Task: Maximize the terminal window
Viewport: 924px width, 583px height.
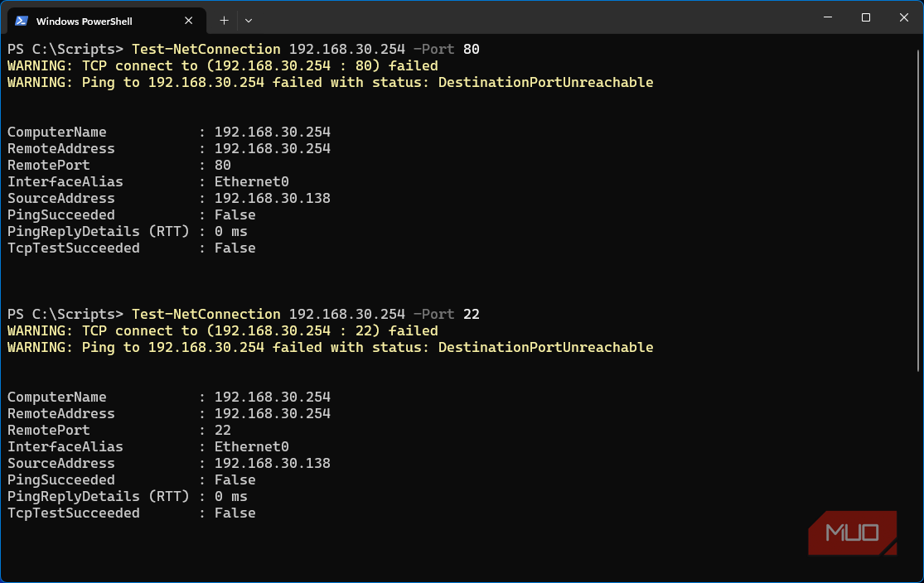Action: tap(866, 17)
